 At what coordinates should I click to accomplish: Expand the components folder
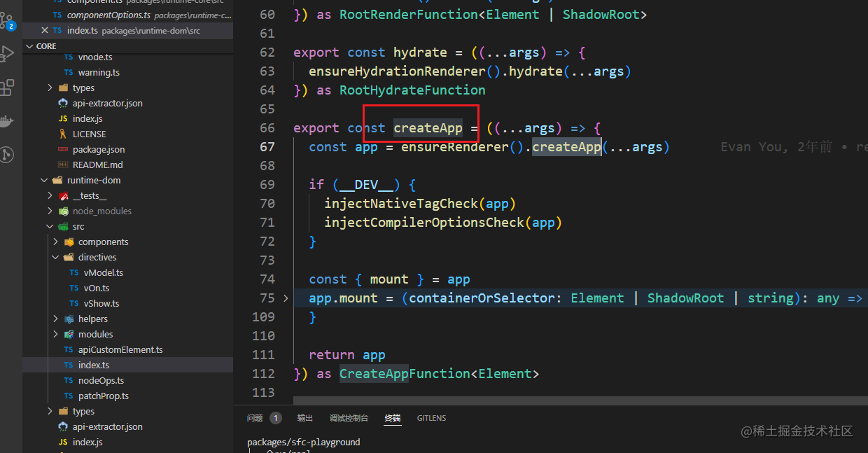pyautogui.click(x=56, y=242)
